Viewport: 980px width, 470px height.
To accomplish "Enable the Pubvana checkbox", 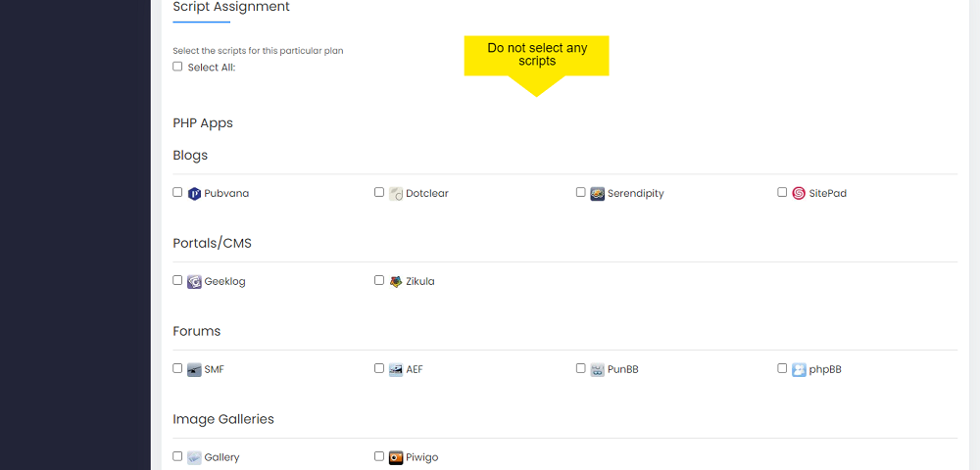I will (177, 192).
